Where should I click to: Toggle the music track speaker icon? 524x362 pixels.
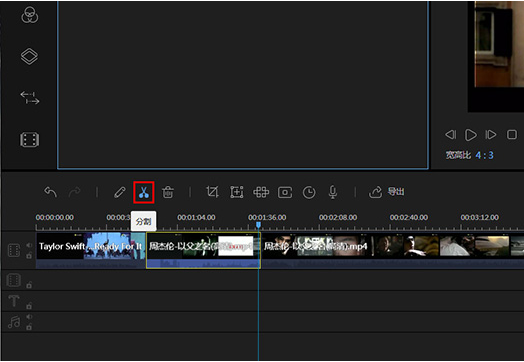[x=29, y=317]
